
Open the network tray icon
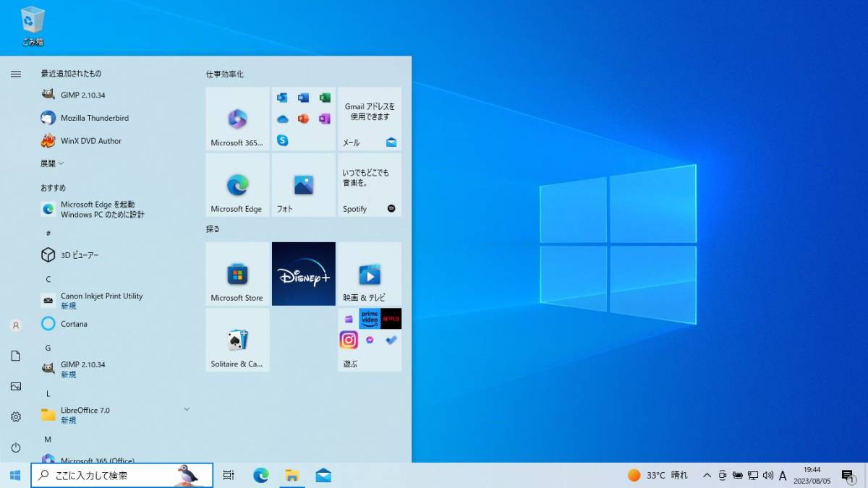[752, 475]
